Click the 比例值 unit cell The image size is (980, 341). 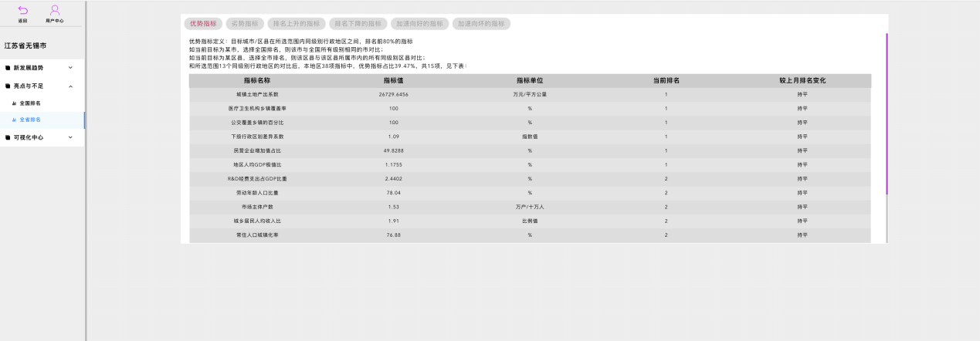click(530, 221)
